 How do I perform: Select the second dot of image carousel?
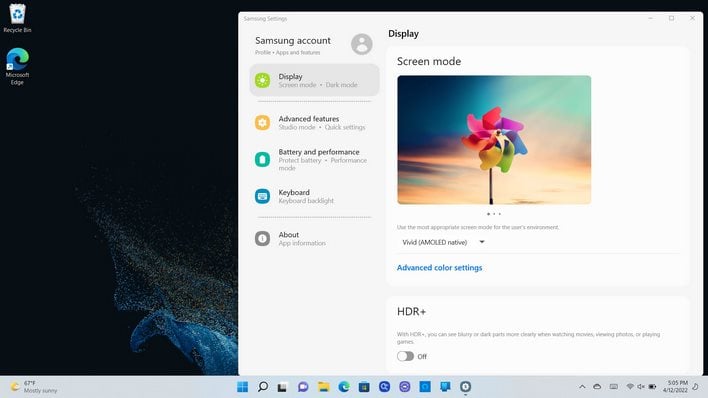(x=494, y=214)
